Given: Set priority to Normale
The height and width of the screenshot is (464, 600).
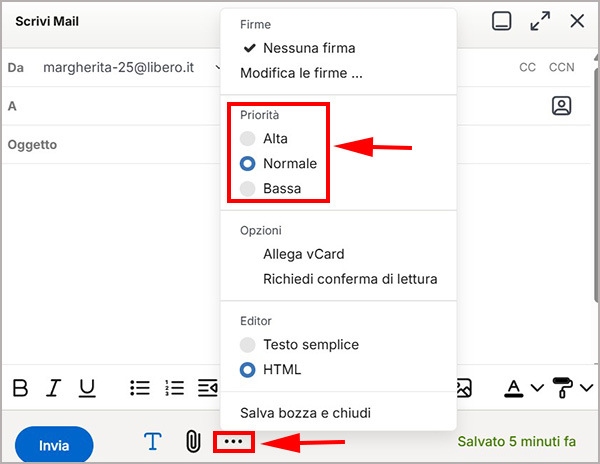Looking at the screenshot, I should click(x=278, y=164).
